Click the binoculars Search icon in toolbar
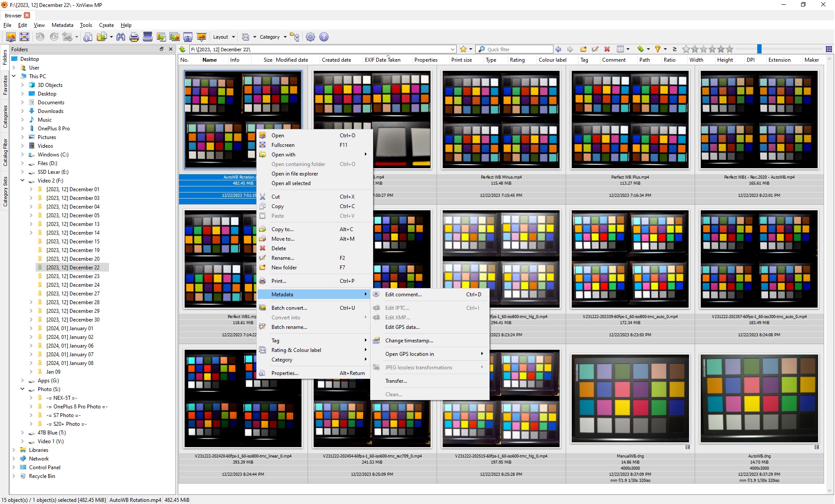The image size is (835, 504). tap(121, 37)
